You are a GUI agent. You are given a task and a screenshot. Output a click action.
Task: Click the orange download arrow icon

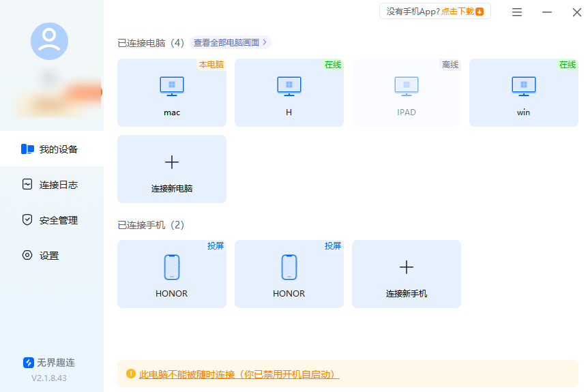(x=480, y=12)
